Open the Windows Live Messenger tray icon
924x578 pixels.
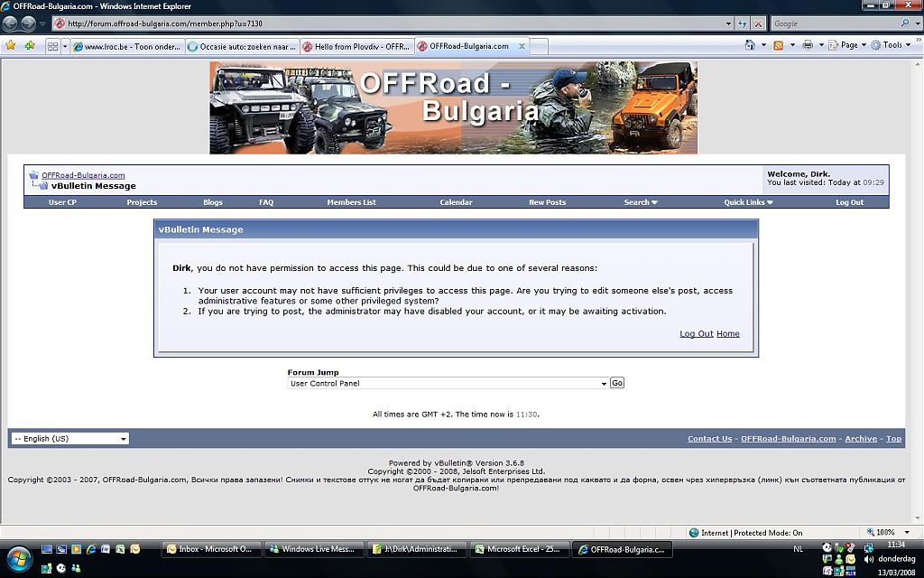pos(838,559)
